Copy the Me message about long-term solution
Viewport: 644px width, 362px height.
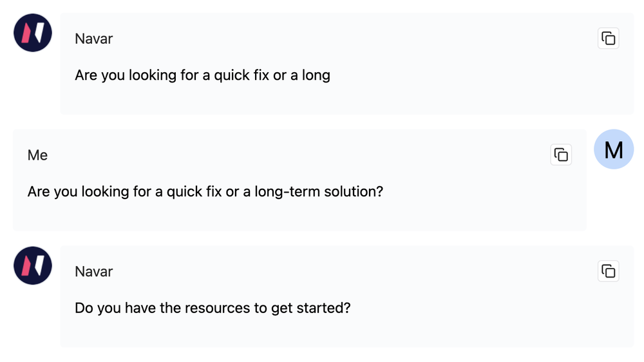[x=561, y=155]
